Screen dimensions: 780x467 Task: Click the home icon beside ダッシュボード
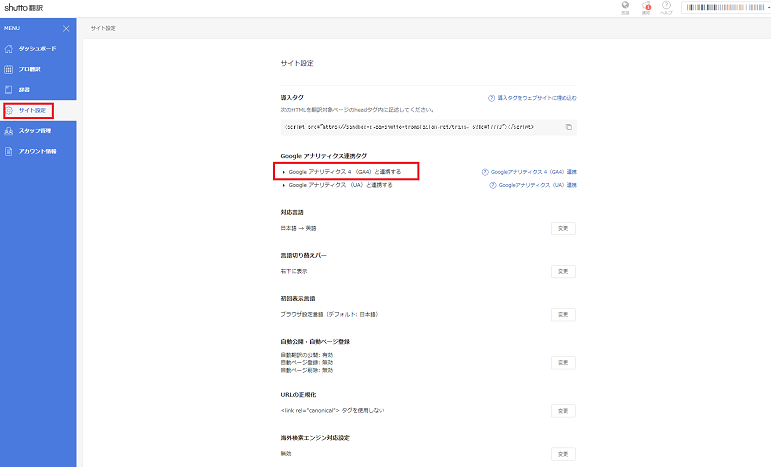tap(8, 49)
